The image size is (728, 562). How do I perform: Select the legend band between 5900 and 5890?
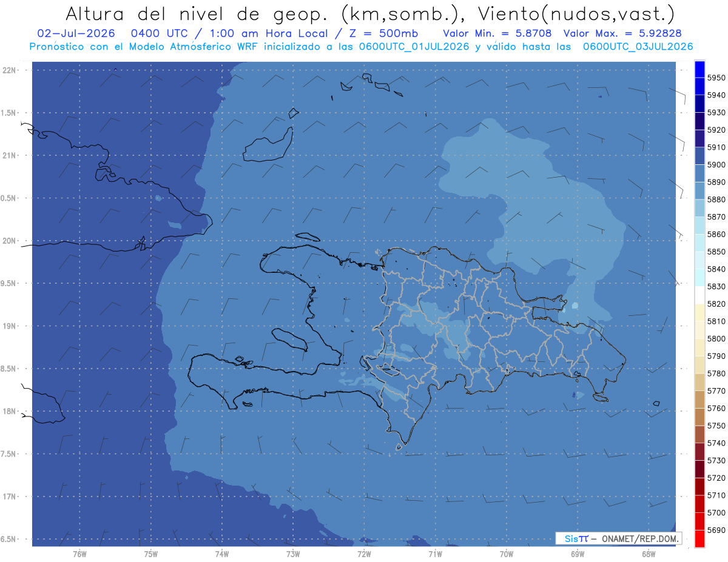point(699,173)
